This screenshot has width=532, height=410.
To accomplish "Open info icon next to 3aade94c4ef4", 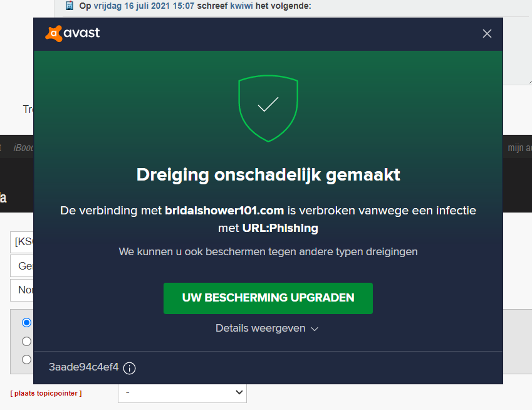I will 129,368.
